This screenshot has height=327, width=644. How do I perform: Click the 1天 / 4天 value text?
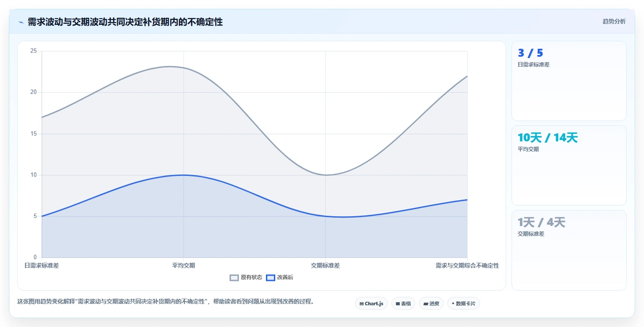[x=541, y=222]
